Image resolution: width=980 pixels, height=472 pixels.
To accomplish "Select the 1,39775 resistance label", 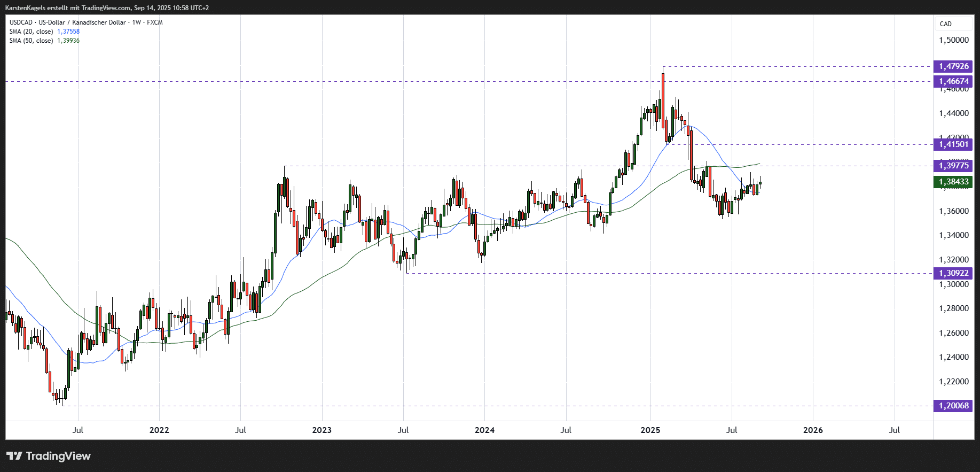I will (x=953, y=166).
